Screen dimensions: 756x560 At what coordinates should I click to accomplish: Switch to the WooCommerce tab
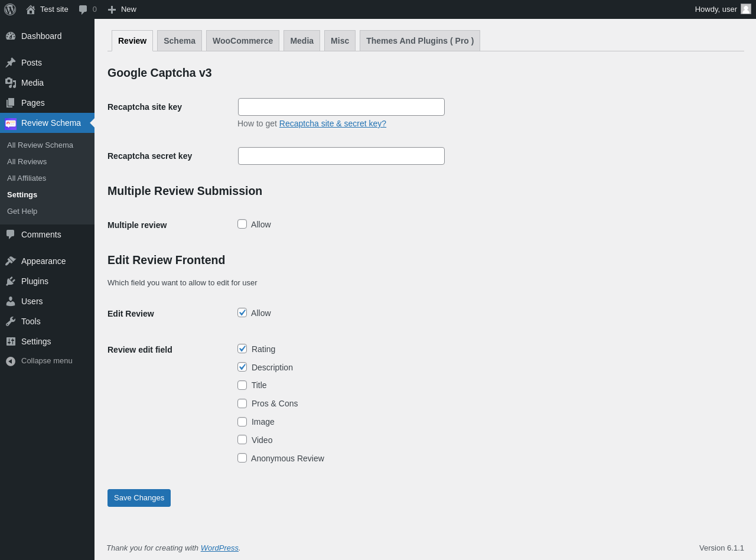(x=243, y=41)
